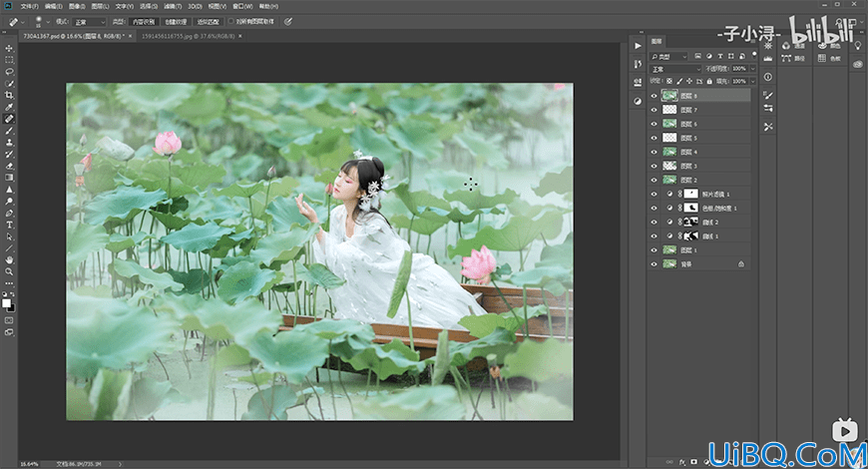Toggle visibility of the 背景 layer
The image size is (868, 469).
coord(653,264)
